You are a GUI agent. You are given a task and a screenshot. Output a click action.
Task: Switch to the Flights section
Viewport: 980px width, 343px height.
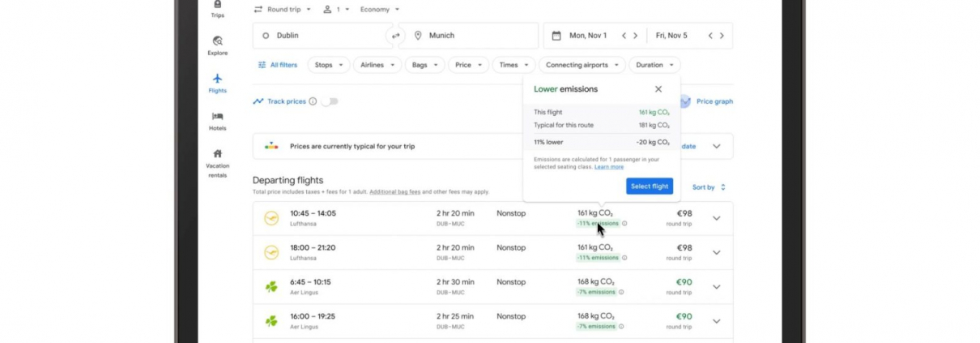click(217, 83)
